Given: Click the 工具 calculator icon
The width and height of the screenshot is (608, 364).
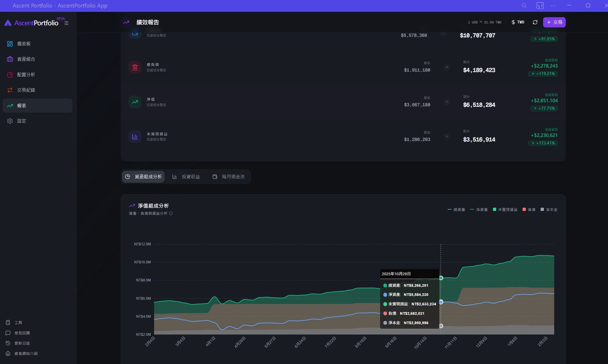Looking at the screenshot, I should [x=8, y=323].
